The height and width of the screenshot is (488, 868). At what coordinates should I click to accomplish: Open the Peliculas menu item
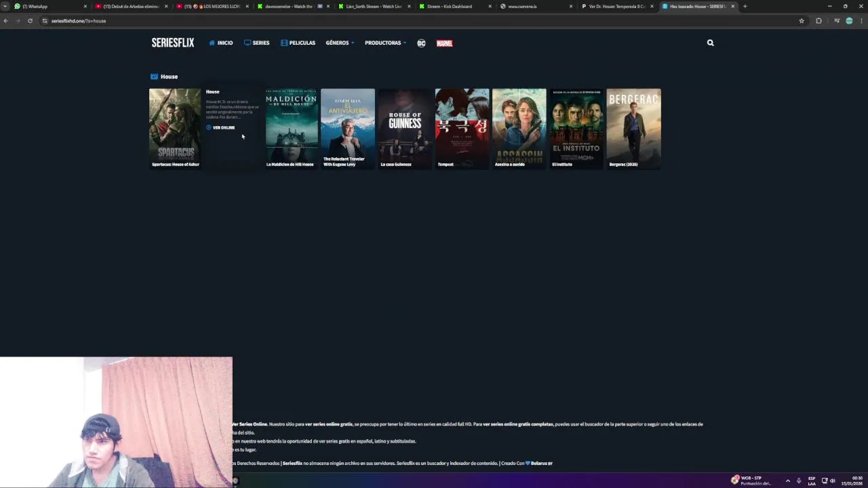[298, 43]
